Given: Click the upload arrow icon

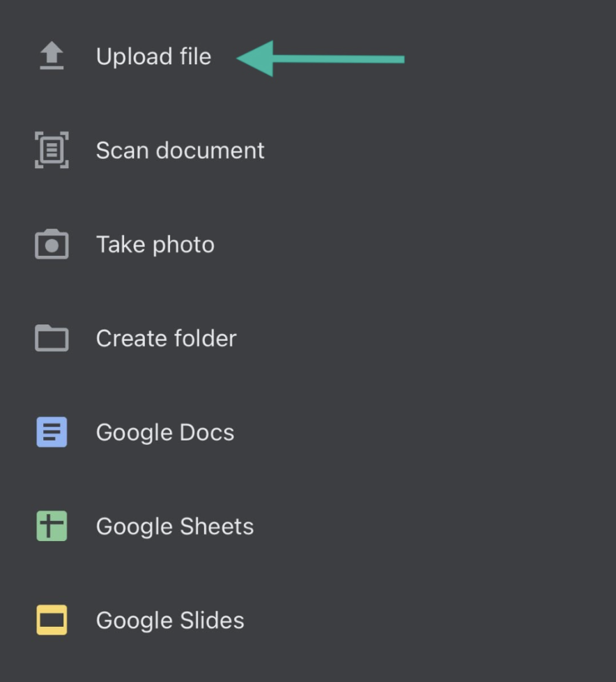Looking at the screenshot, I should coord(52,55).
